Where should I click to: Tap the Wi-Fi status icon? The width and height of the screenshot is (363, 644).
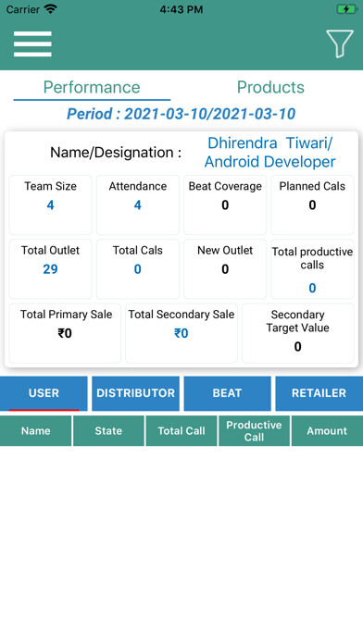tap(51, 9)
